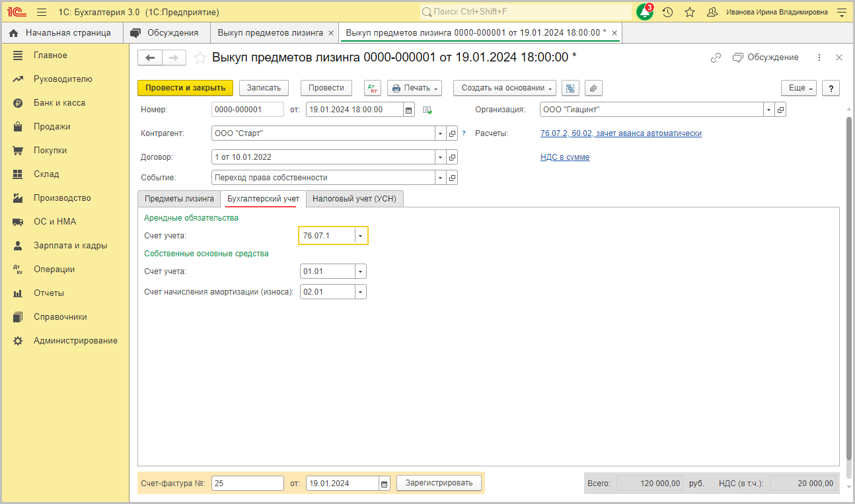Open the Зарплата и кадры section

pos(71,246)
